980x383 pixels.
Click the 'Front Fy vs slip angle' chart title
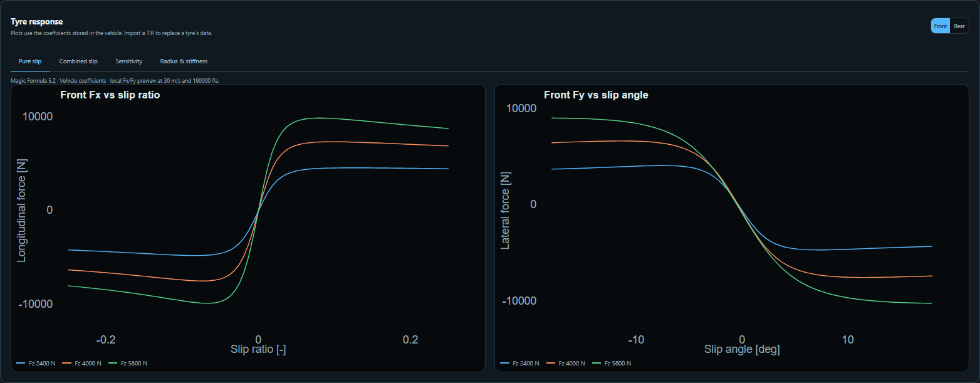pyautogui.click(x=596, y=95)
